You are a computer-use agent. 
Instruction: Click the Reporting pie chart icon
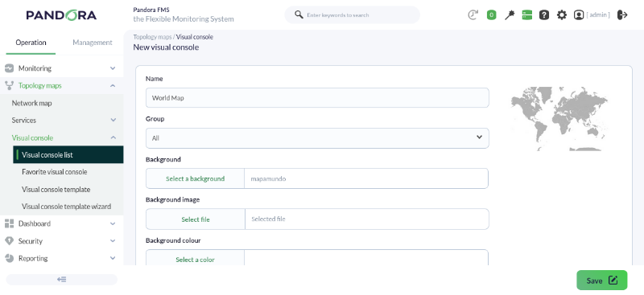click(9, 258)
